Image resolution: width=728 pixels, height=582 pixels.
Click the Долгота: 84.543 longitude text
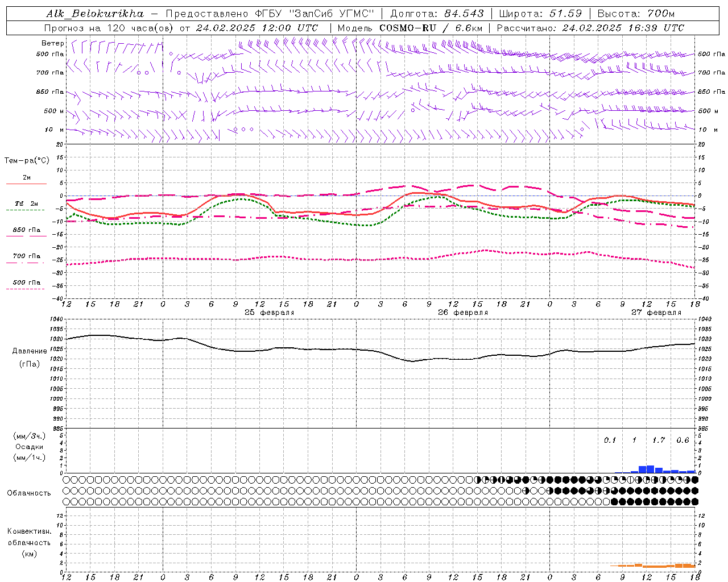[437, 14]
